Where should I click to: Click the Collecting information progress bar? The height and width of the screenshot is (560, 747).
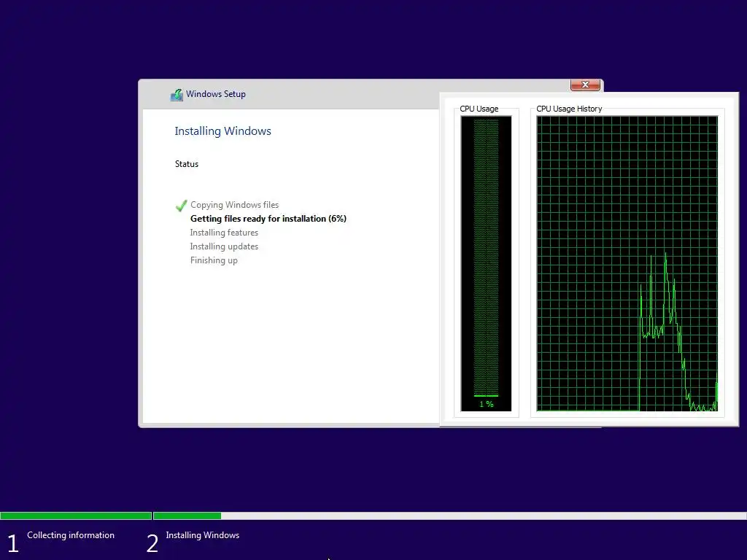click(76, 516)
